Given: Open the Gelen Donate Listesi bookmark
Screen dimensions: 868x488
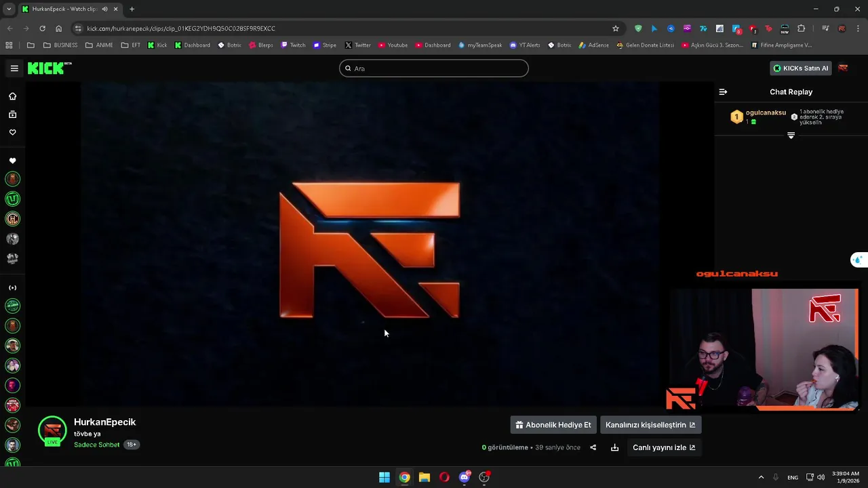Looking at the screenshot, I should (x=645, y=45).
